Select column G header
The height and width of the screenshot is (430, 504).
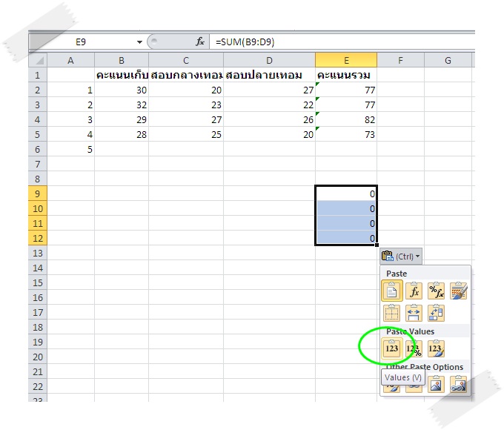pos(448,60)
